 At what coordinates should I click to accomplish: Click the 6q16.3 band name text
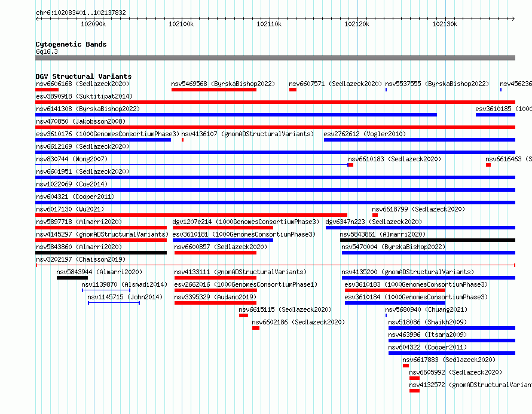tap(47, 51)
